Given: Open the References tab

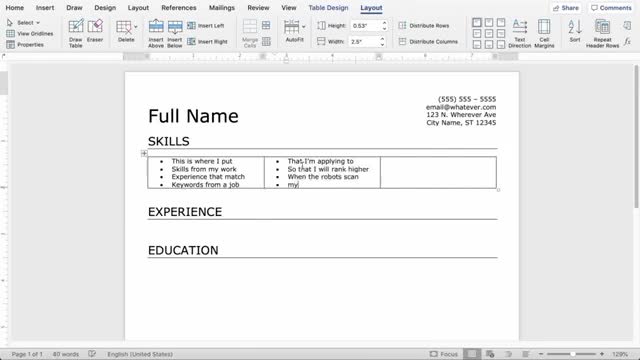Looking at the screenshot, I should [179, 8].
